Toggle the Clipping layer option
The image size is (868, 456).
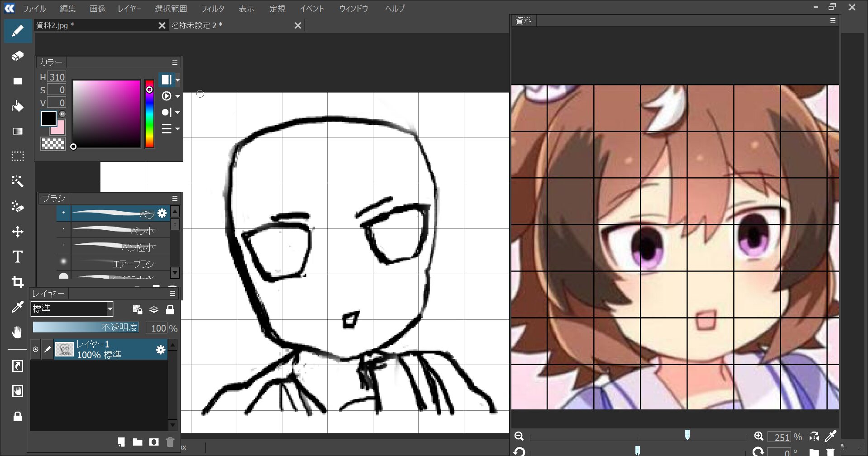click(x=154, y=309)
